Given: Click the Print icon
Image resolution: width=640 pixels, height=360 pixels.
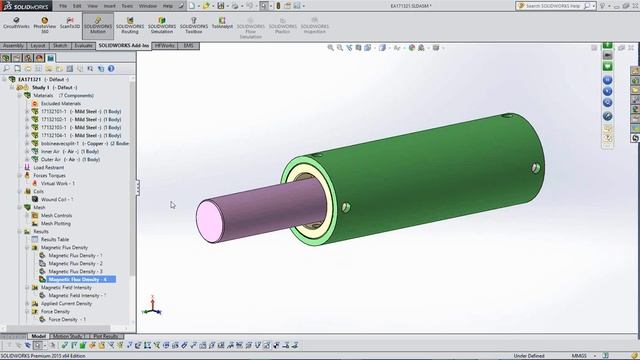Looking at the screenshot, I should (235, 6).
